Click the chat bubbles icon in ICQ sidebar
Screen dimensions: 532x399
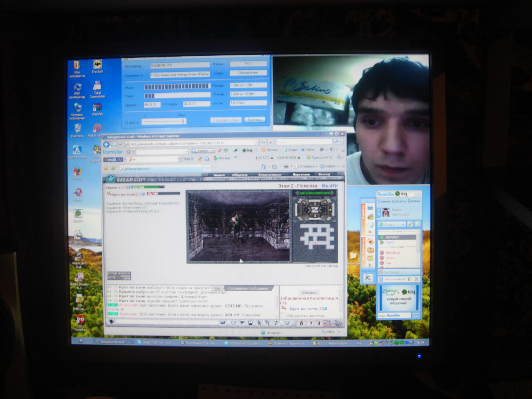370,258
